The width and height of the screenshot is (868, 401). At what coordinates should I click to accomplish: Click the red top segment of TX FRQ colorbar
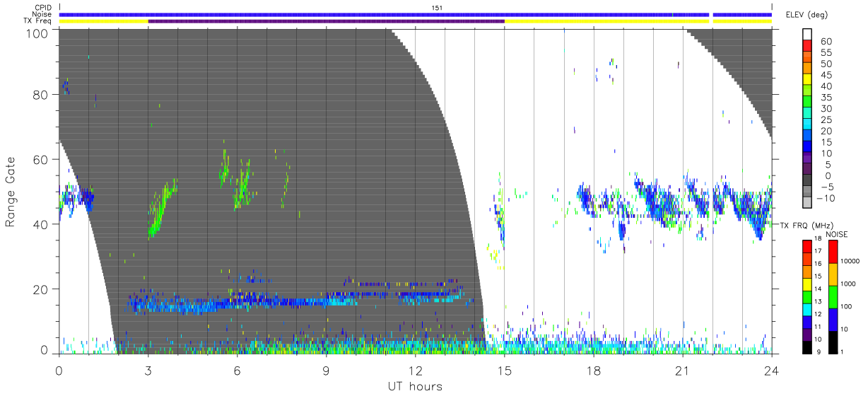coord(807,246)
